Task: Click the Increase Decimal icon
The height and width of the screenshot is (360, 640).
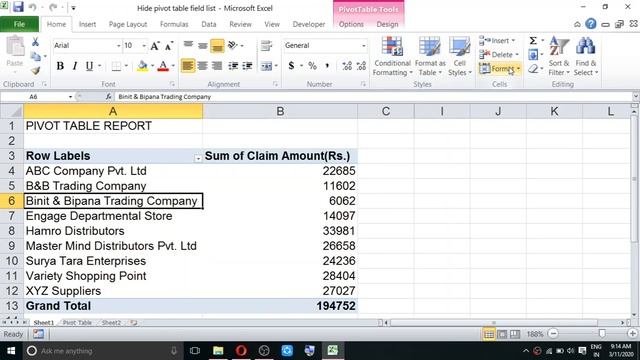Action: click(x=347, y=66)
